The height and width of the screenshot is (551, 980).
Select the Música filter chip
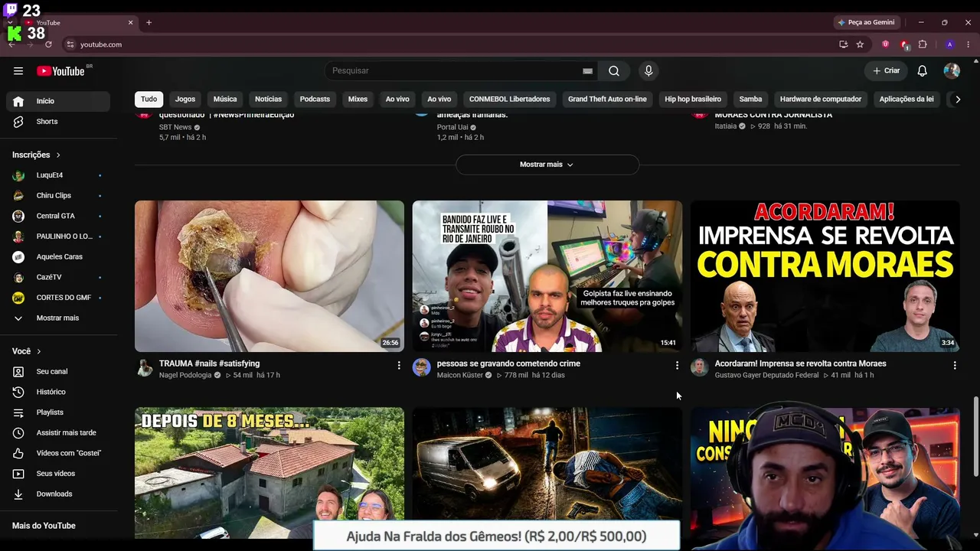(225, 99)
